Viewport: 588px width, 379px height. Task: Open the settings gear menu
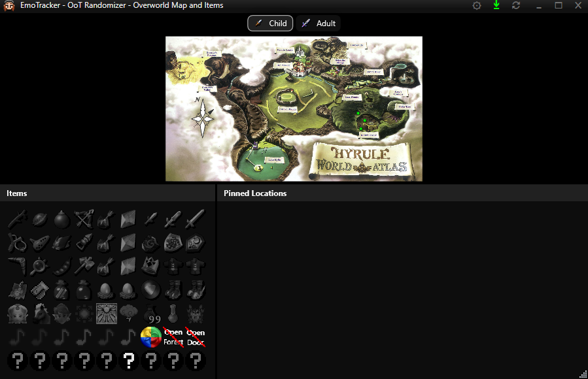(x=477, y=5)
